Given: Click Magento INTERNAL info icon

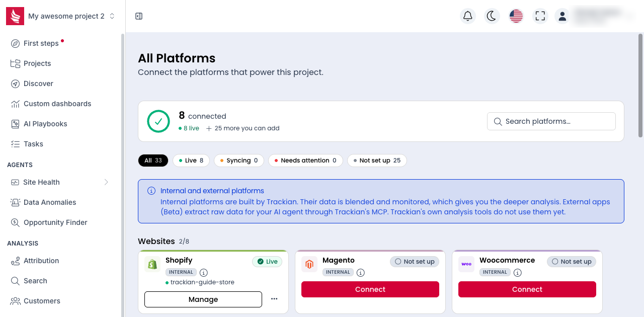Looking at the screenshot, I should 360,273.
